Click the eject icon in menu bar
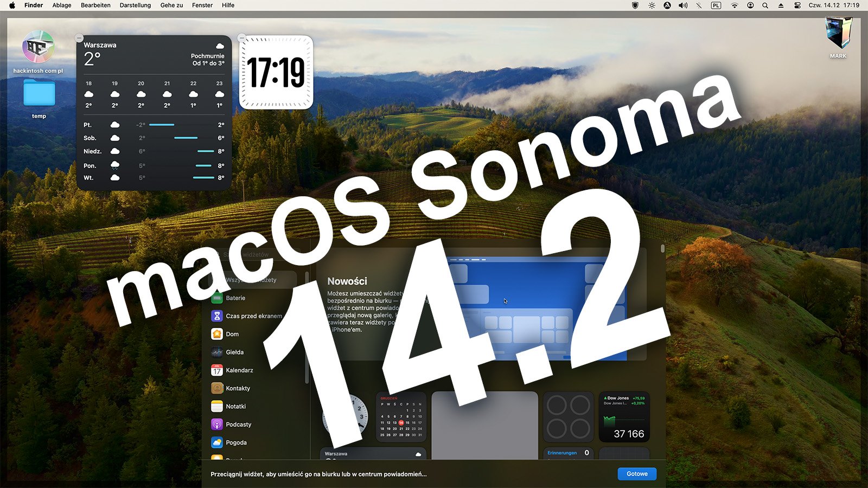This screenshot has height=488, width=868. coord(781,5)
